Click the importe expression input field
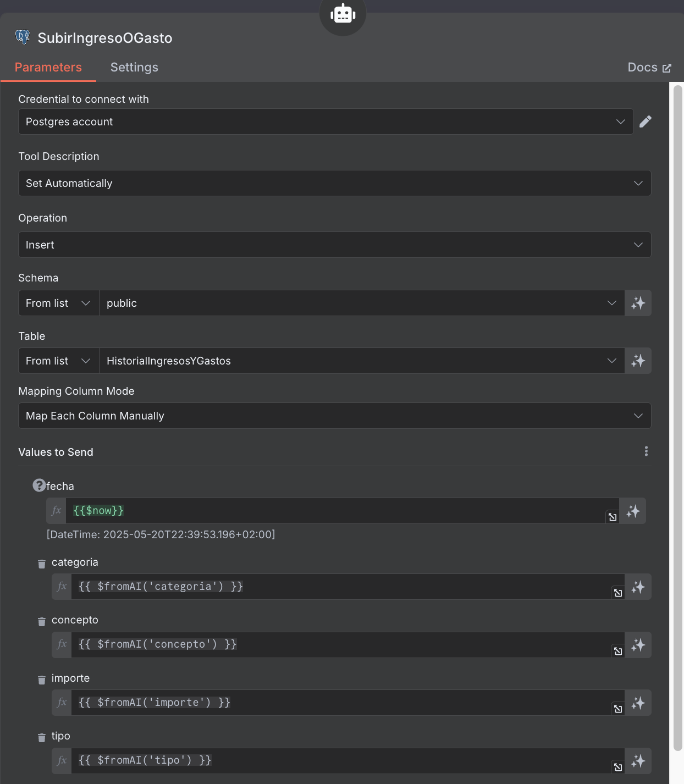This screenshot has width=684, height=784. point(341,703)
